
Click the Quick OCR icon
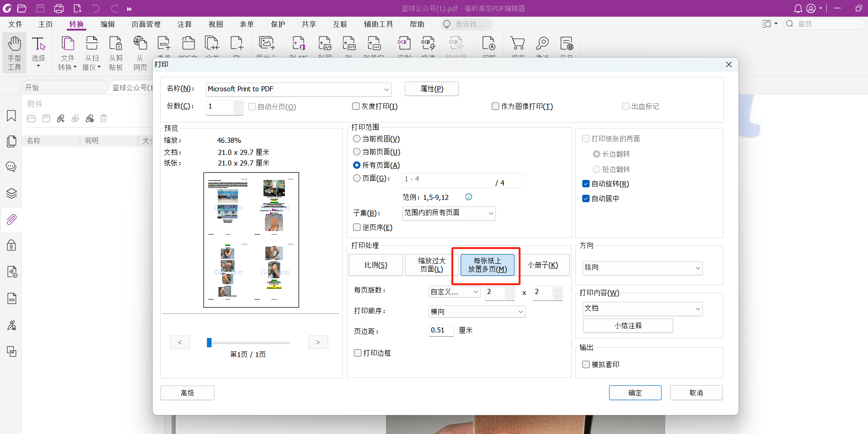click(428, 44)
